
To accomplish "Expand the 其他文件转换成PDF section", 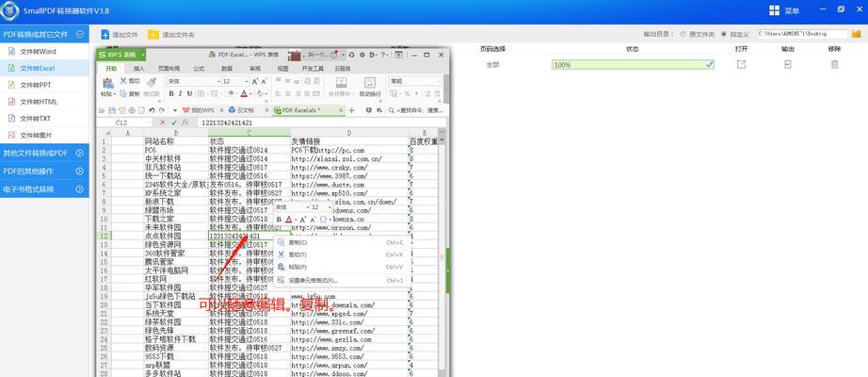I will [44, 153].
